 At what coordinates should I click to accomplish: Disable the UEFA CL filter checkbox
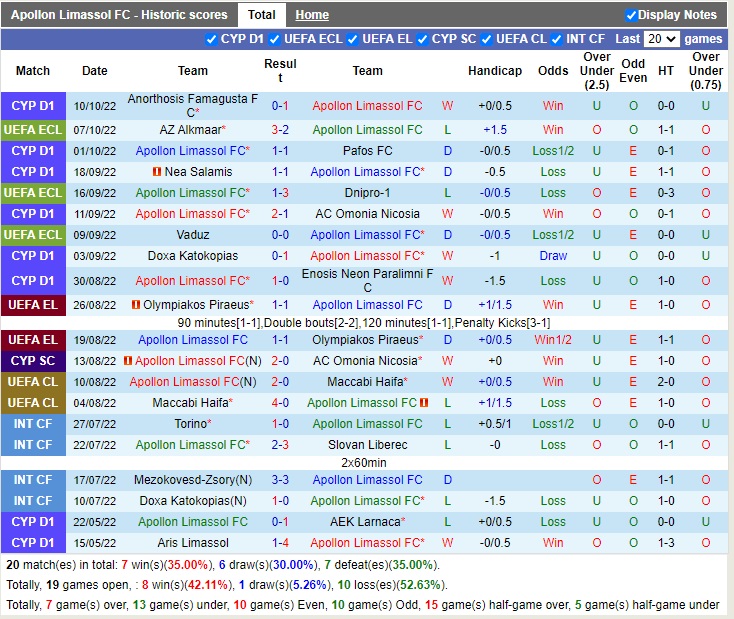pos(487,39)
